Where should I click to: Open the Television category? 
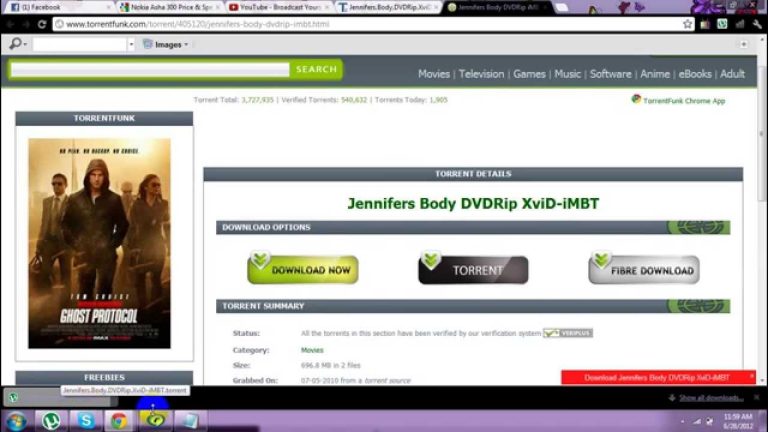[481, 74]
